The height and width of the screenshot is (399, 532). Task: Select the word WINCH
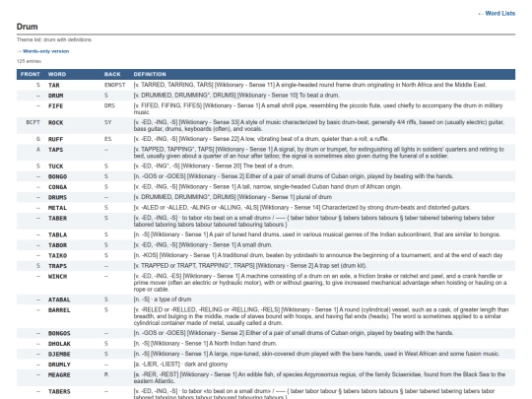tap(58, 277)
